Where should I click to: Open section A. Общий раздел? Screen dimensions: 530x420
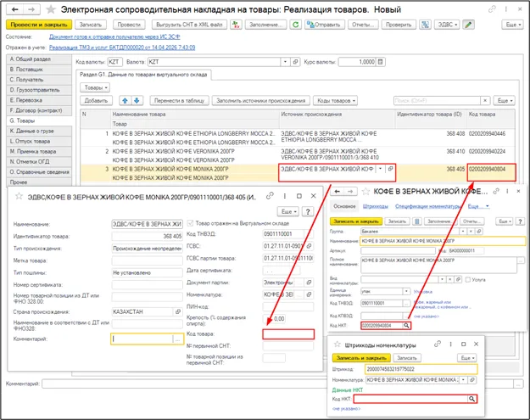[x=39, y=59]
